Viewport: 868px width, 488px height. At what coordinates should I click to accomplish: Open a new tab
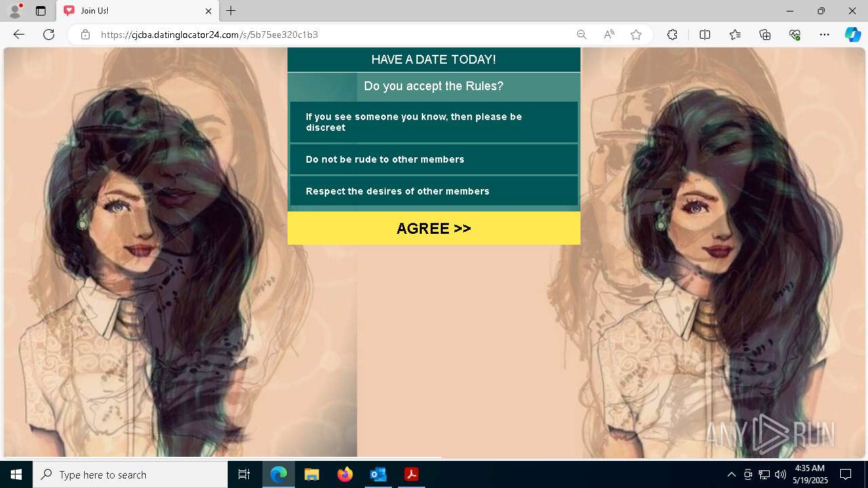231,11
